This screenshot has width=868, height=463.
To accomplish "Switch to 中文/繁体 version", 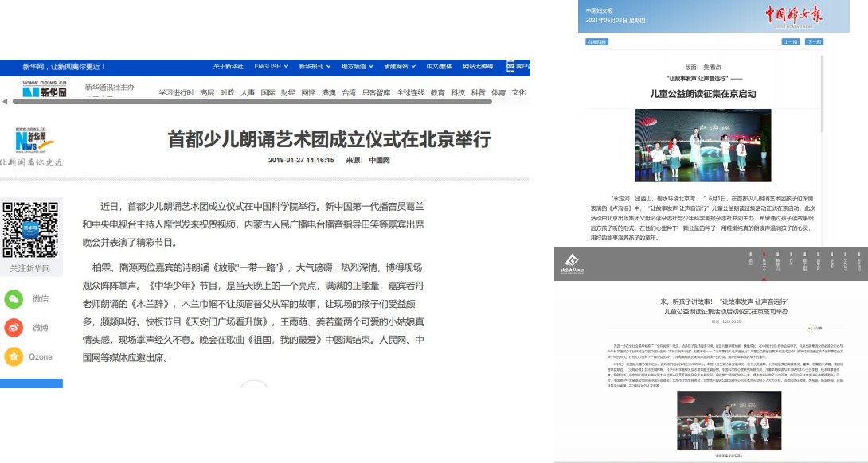I will pyautogui.click(x=439, y=66).
